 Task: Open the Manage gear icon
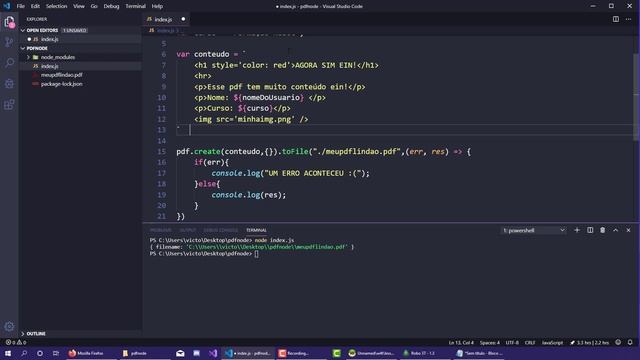click(9, 326)
